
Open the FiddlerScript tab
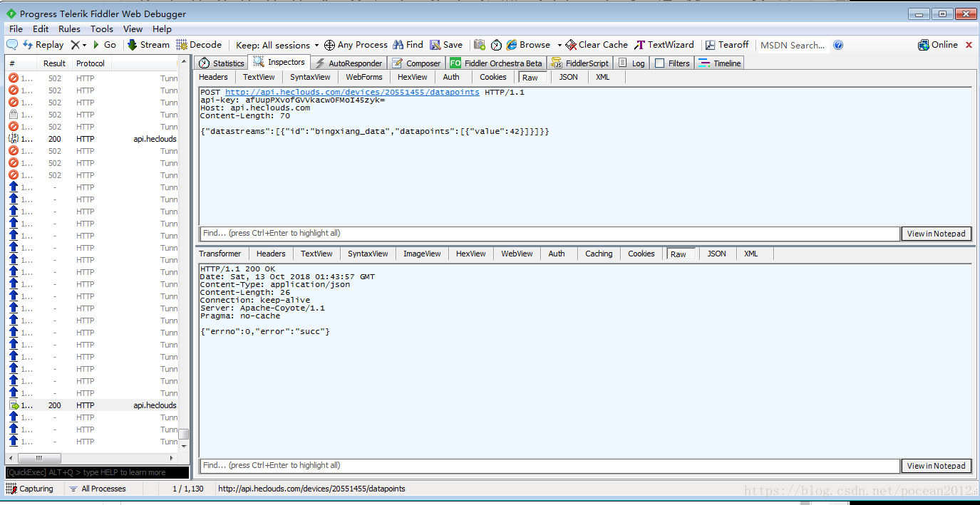pos(580,63)
